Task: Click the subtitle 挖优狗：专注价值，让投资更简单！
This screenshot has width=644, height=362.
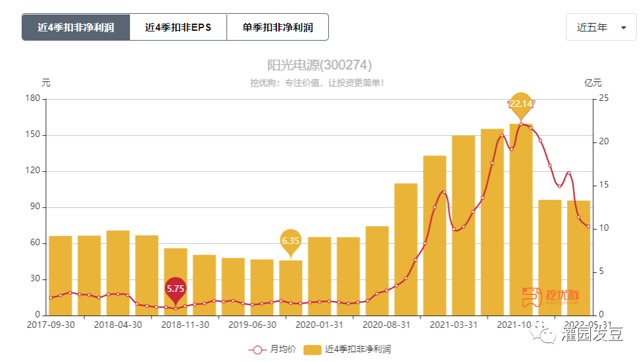Action: (x=317, y=83)
